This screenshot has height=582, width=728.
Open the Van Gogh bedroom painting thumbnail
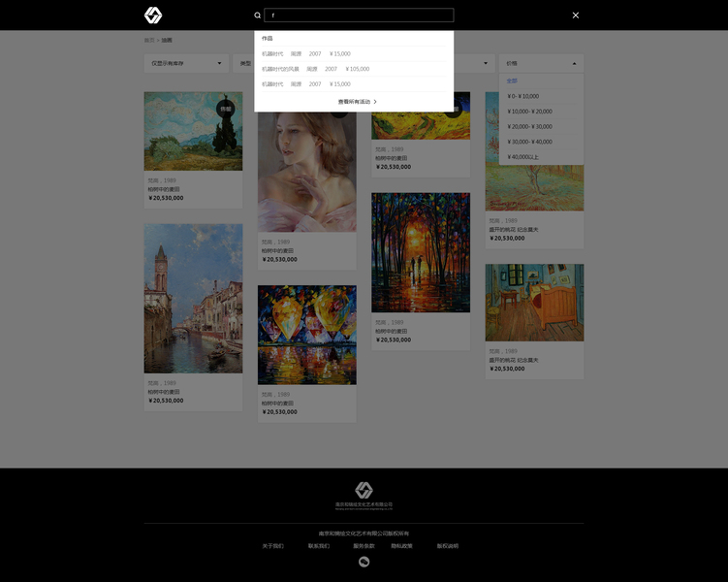(x=534, y=303)
